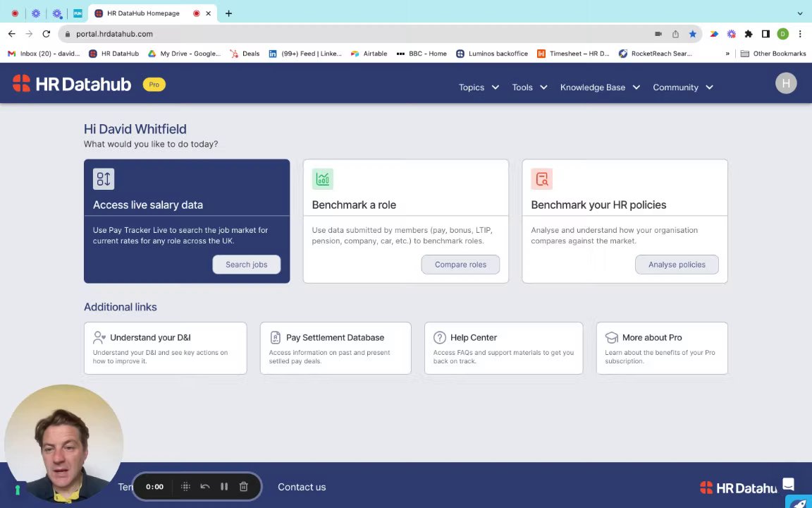Open the browser share icon
Screen dimensions: 812x508
point(675,34)
